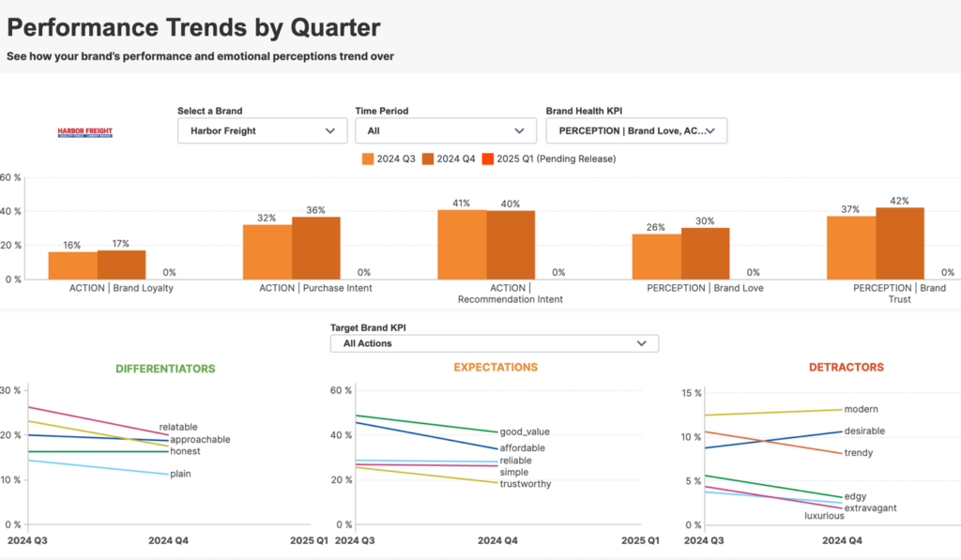Click the 'ACTION | Brand Loyalty' axis label

pyautogui.click(x=121, y=289)
